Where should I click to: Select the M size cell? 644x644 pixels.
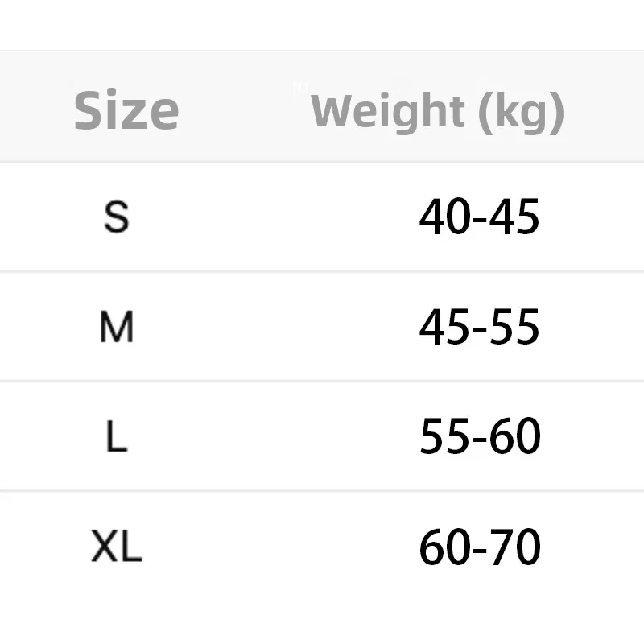(x=117, y=327)
